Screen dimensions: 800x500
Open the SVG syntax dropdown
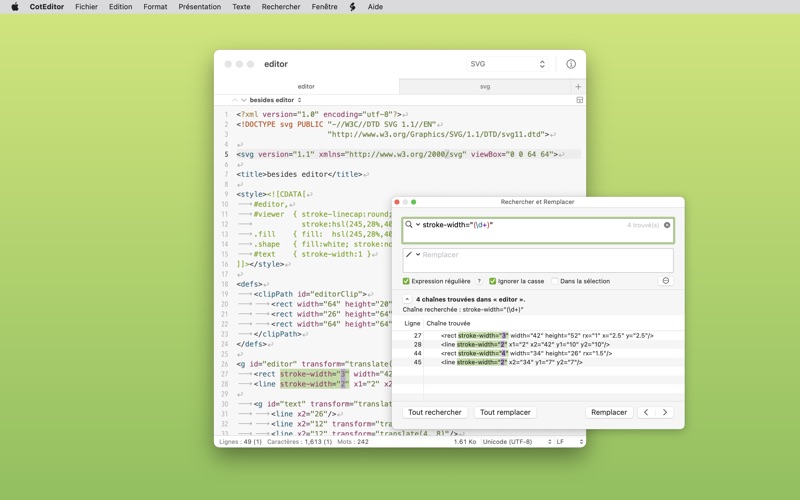(x=508, y=64)
